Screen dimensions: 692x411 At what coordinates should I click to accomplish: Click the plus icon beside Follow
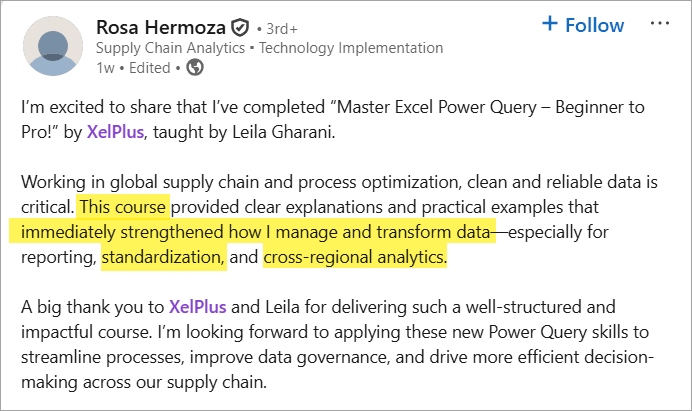click(549, 24)
